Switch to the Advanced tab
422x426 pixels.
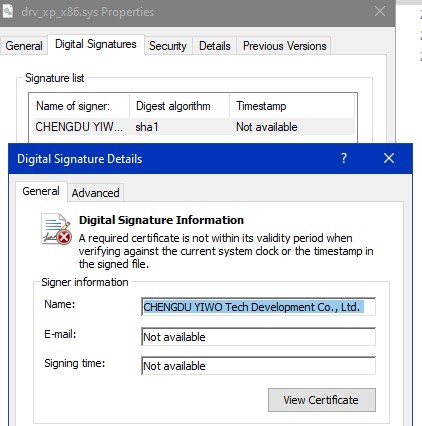coord(95,193)
